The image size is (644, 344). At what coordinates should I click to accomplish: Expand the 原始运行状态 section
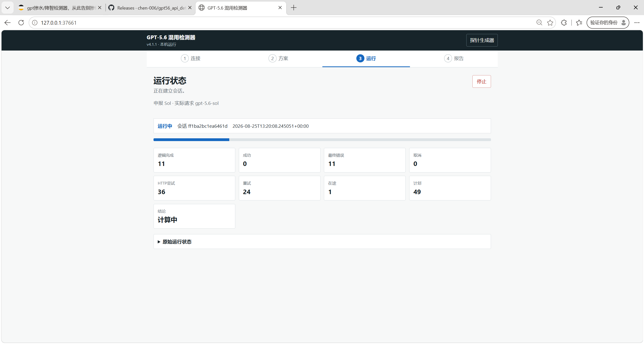(x=322, y=242)
